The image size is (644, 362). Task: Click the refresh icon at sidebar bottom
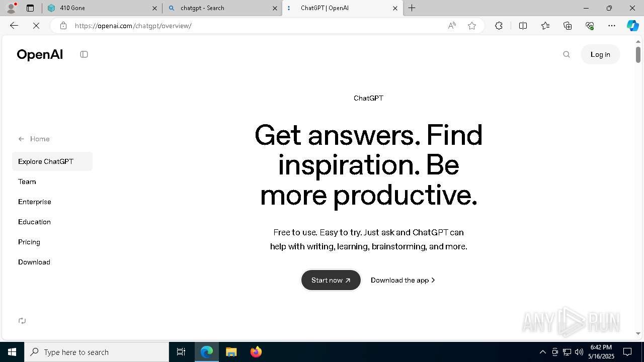click(x=22, y=321)
